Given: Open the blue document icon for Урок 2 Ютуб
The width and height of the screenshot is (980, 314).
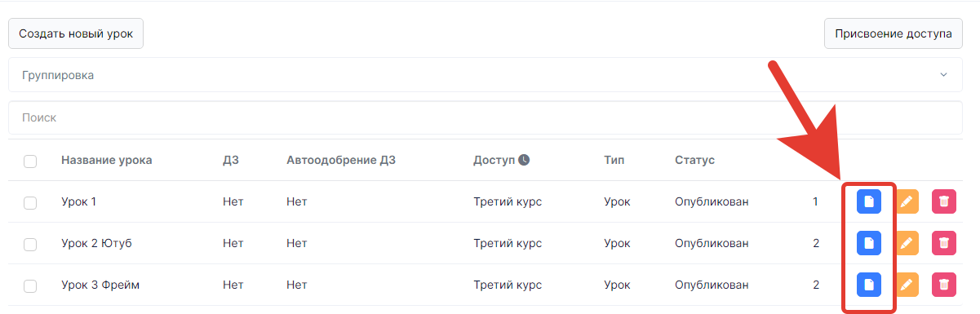Looking at the screenshot, I should click(869, 243).
